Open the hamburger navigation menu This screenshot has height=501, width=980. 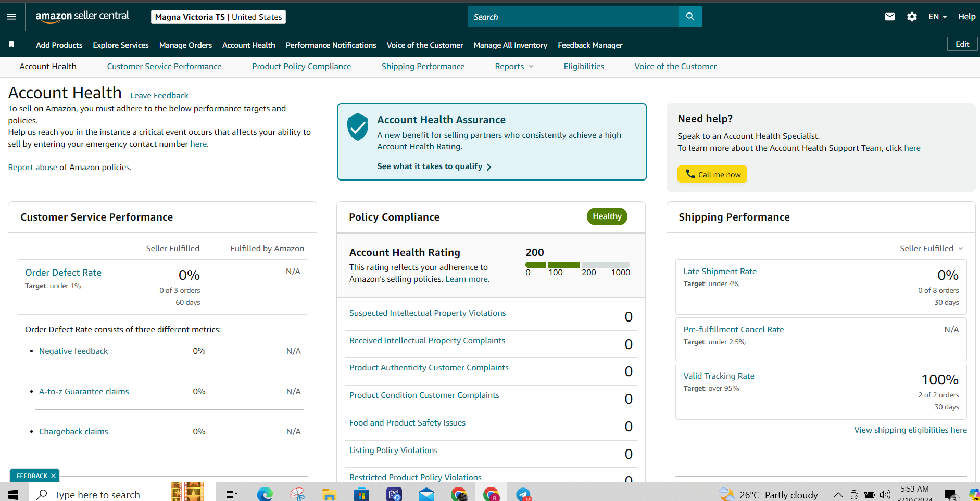(x=11, y=17)
